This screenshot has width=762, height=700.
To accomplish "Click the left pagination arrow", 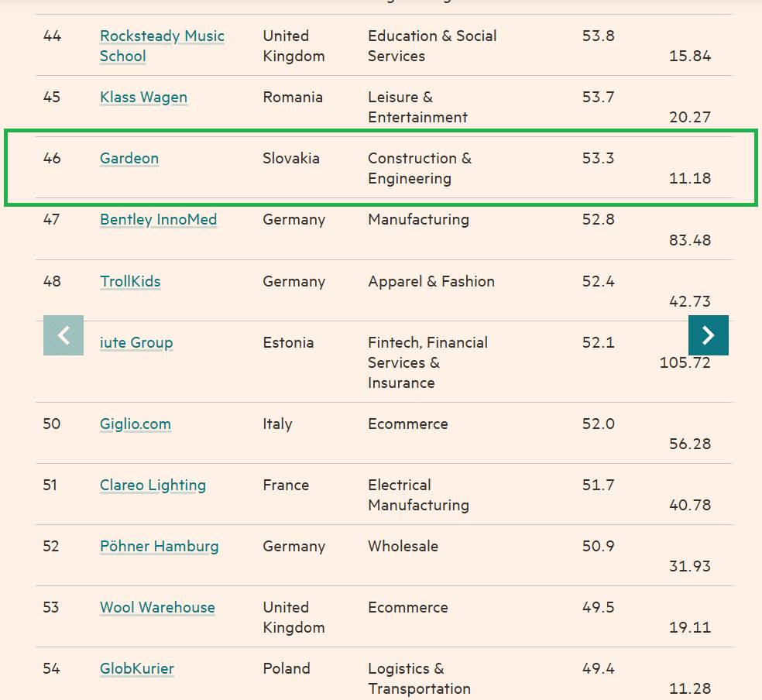I will click(63, 335).
